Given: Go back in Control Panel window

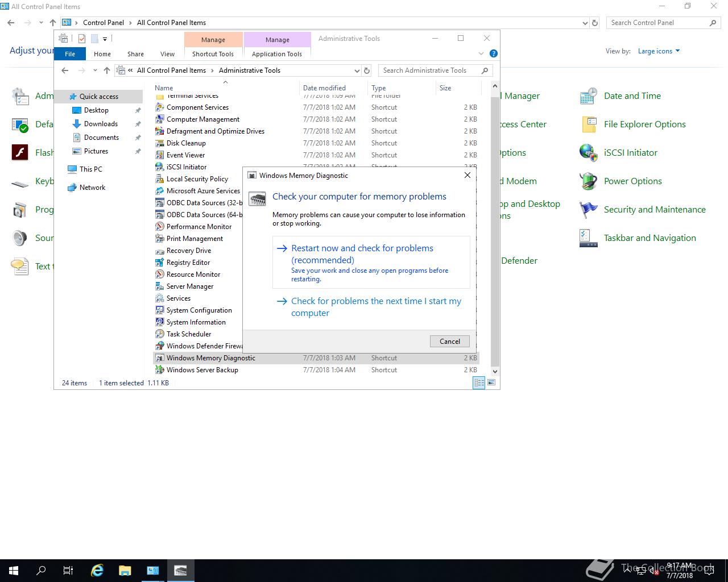Looking at the screenshot, I should (x=11, y=23).
